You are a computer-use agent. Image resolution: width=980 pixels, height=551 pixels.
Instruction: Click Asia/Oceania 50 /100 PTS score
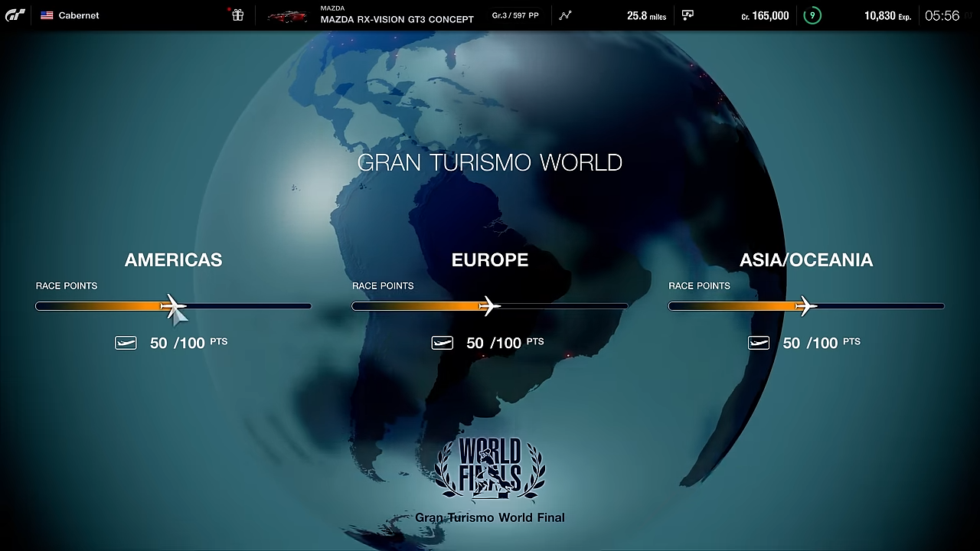click(x=822, y=343)
